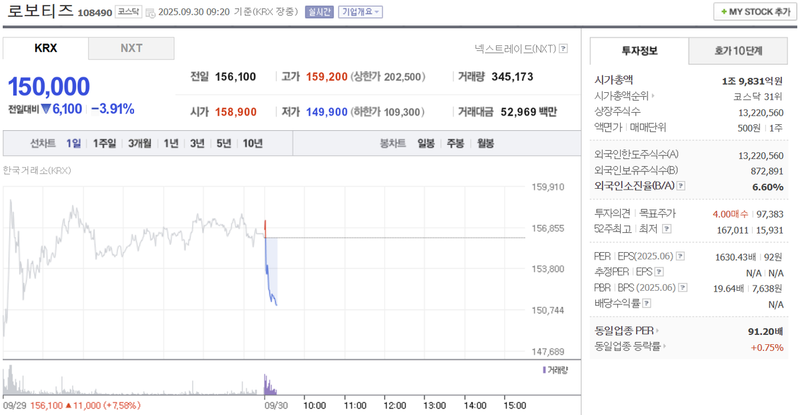
Task: Switch to the NXT tab
Action: [x=131, y=48]
